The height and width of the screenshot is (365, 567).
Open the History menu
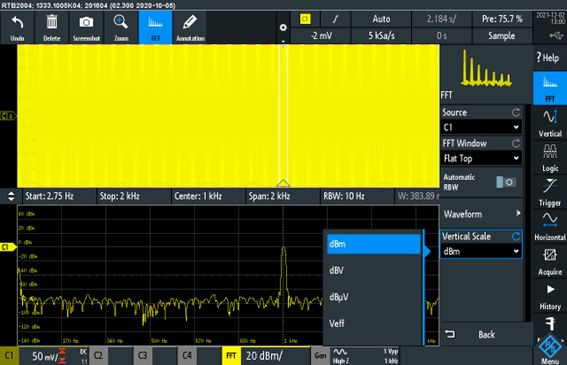(x=550, y=297)
